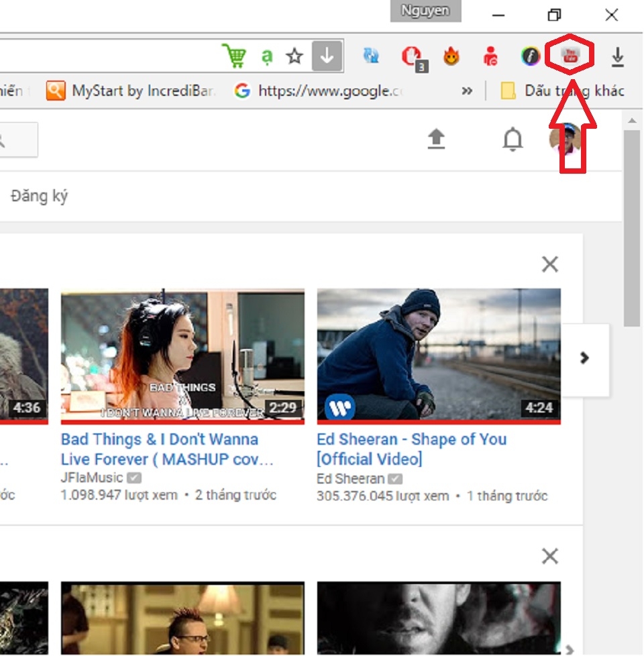Viewport: 644px width, 656px height.
Task: Open the https://www.google.c bookmark
Action: pos(317,91)
